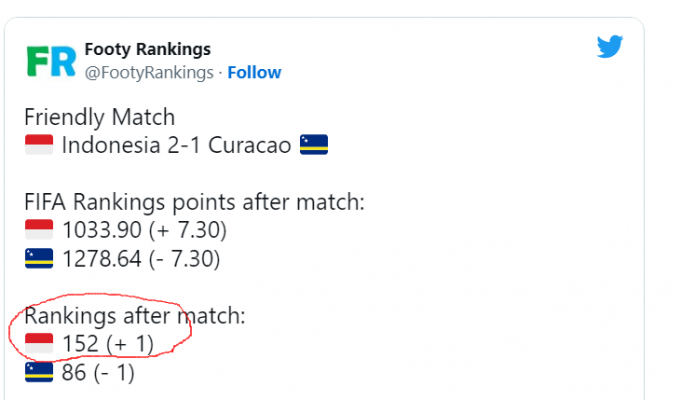
Task: Click the "Rankings after match:" heading
Action: tap(134, 317)
